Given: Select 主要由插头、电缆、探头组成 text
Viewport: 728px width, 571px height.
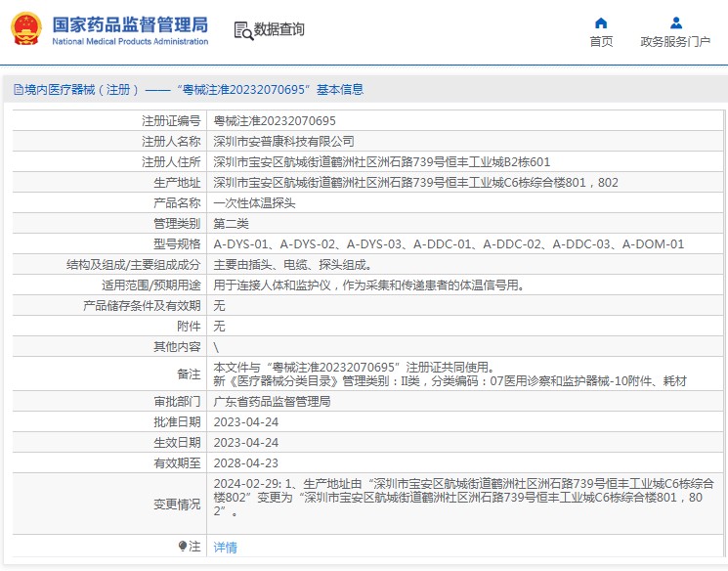Looking at the screenshot, I should click(x=292, y=265).
